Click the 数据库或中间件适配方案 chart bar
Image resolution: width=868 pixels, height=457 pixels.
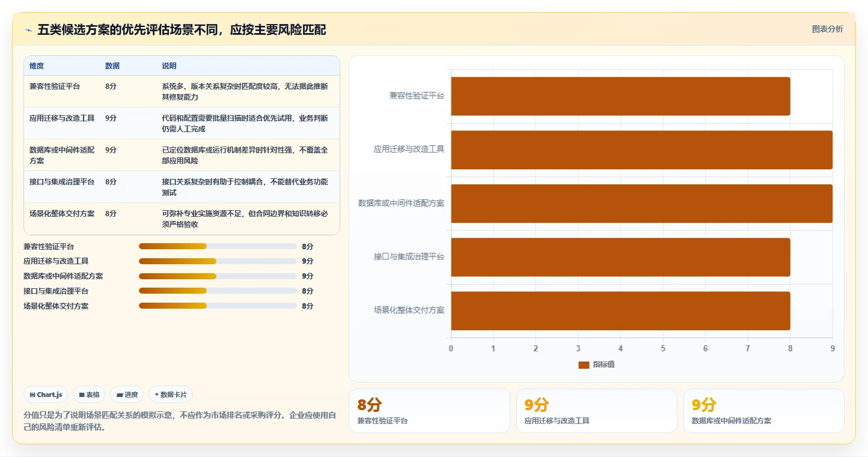(x=641, y=204)
